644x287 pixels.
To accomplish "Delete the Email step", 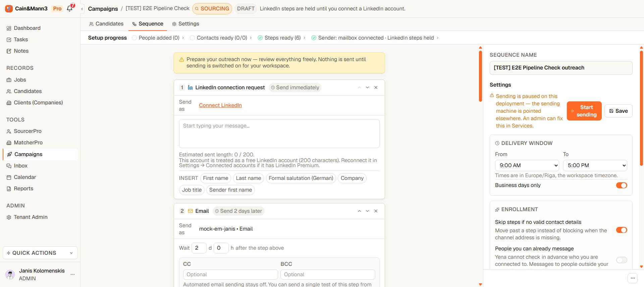I will point(376,211).
